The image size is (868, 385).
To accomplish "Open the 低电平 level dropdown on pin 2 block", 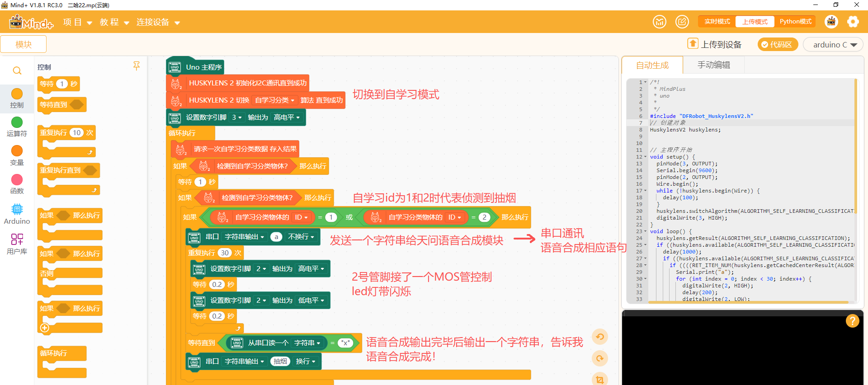I will tap(311, 300).
